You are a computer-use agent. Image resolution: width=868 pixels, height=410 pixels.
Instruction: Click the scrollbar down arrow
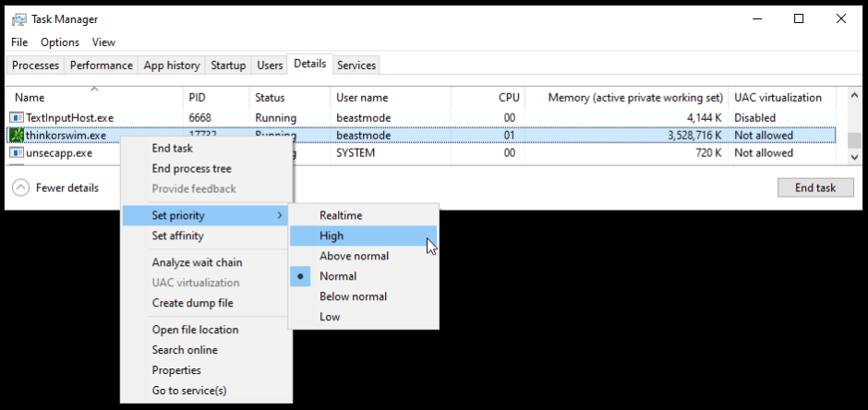[x=854, y=158]
